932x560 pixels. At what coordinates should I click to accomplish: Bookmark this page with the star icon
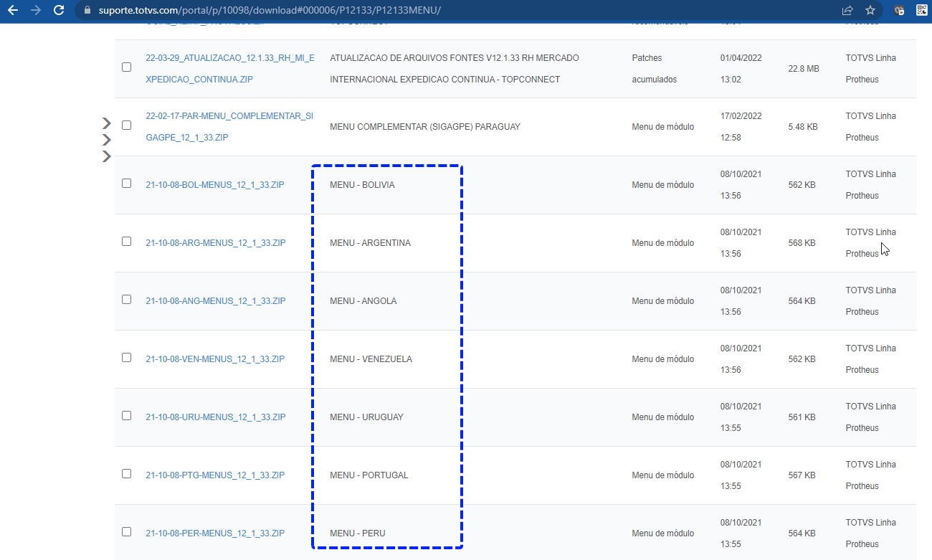pos(870,11)
